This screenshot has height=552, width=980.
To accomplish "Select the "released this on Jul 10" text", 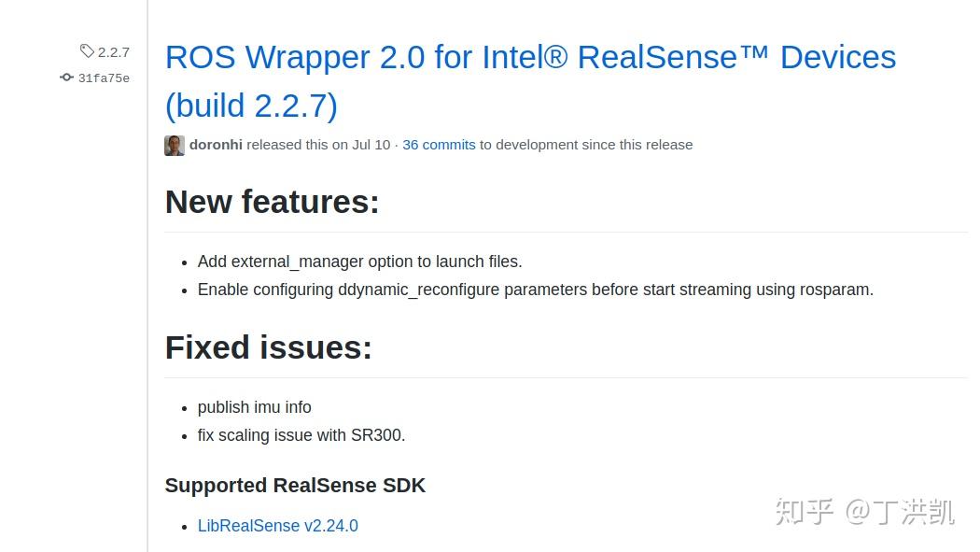I will (x=319, y=145).
